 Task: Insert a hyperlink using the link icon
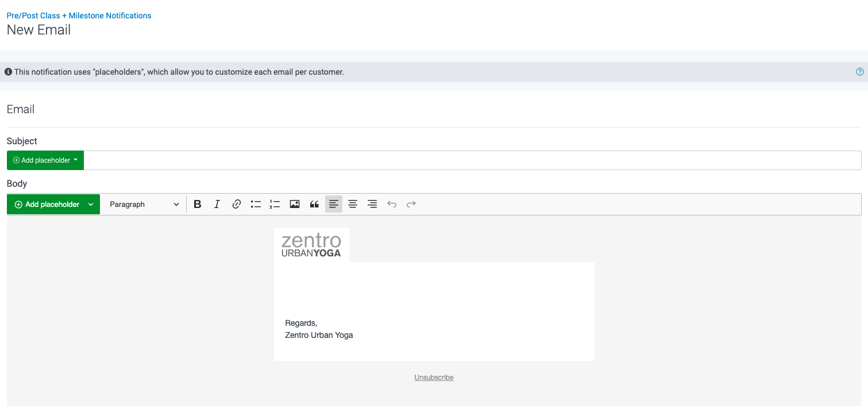coord(237,204)
